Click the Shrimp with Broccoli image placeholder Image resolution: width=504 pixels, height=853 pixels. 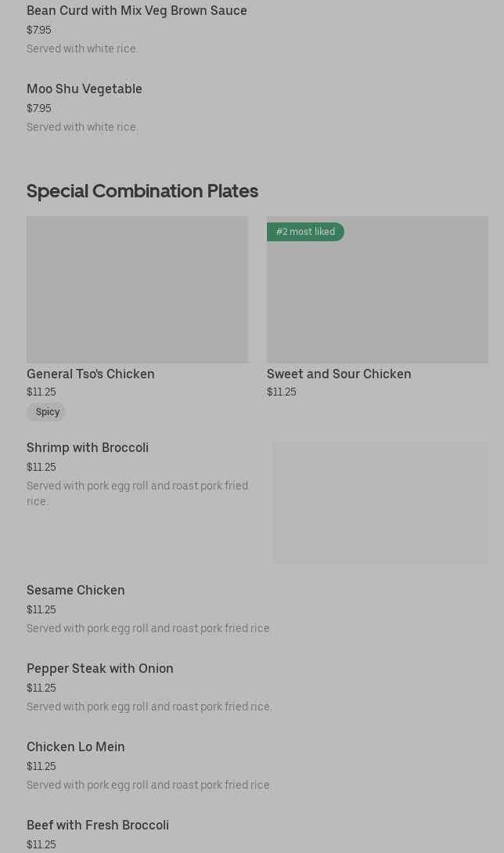pos(380,502)
